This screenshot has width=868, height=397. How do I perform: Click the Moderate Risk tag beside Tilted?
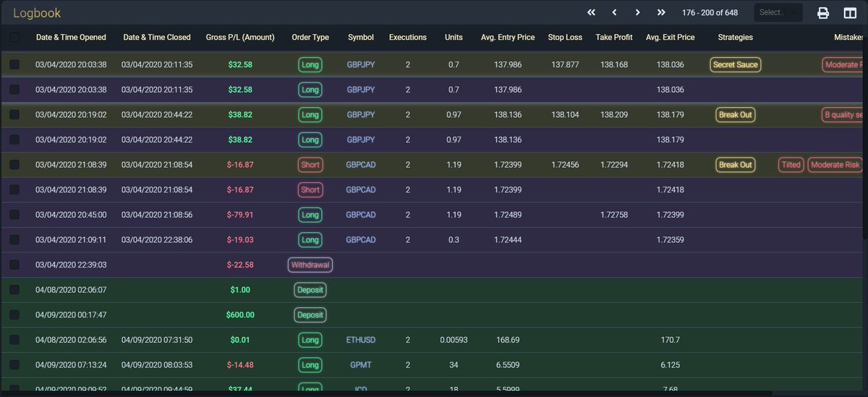[835, 165]
